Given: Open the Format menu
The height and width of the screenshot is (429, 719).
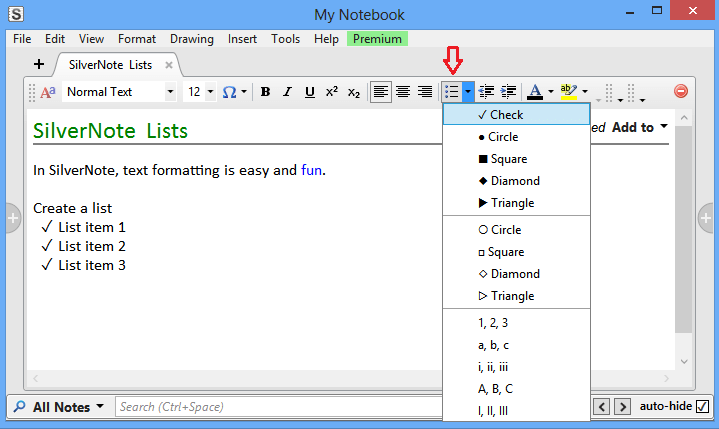Looking at the screenshot, I should coord(137,39).
